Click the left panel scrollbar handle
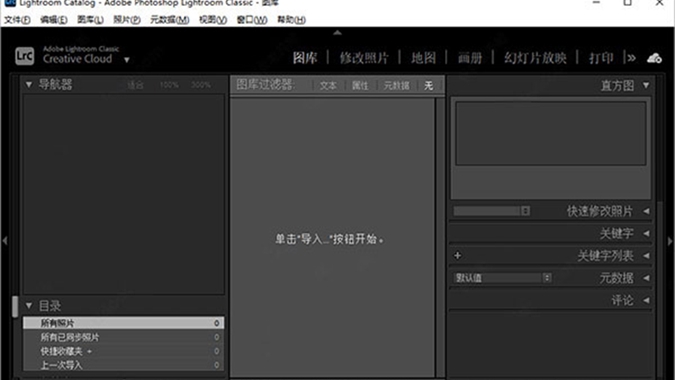 coord(15,306)
